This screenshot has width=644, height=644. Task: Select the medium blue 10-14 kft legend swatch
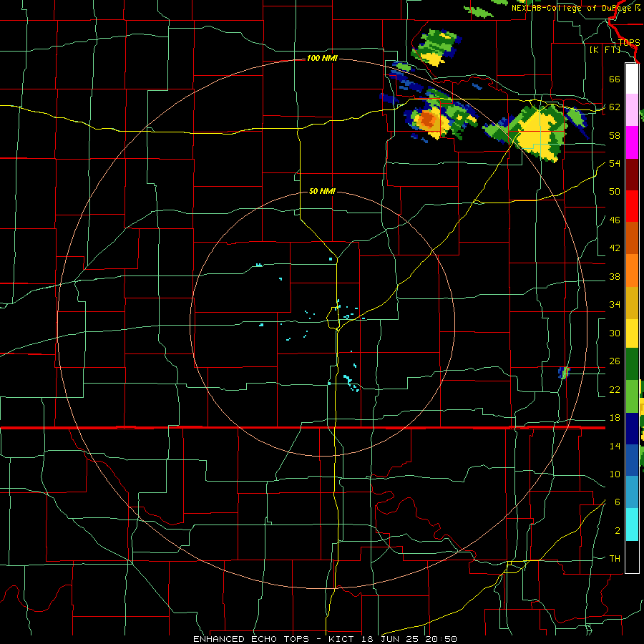pos(632,460)
